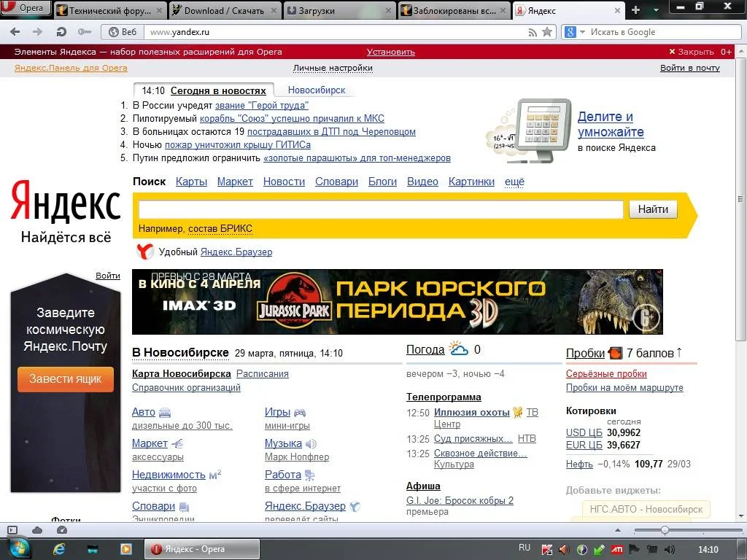This screenshot has width=747, height=560.
Task: Go forward with the forward arrow
Action: [x=37, y=32]
